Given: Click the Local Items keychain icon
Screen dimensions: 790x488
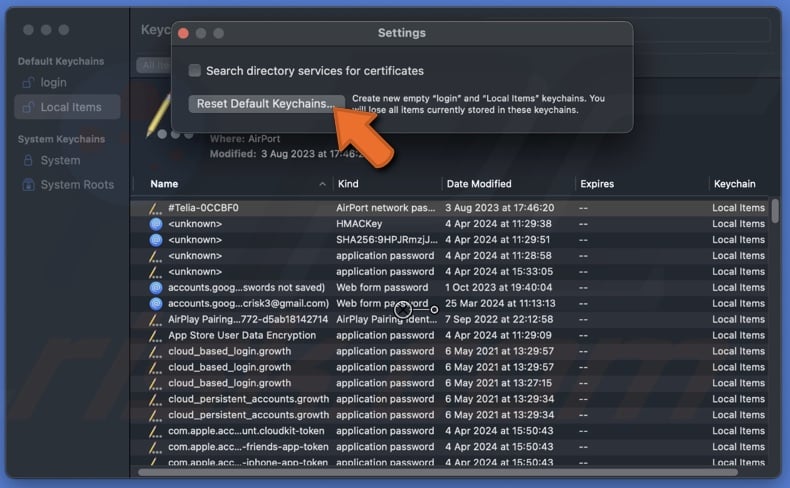Looking at the screenshot, I should (x=28, y=107).
